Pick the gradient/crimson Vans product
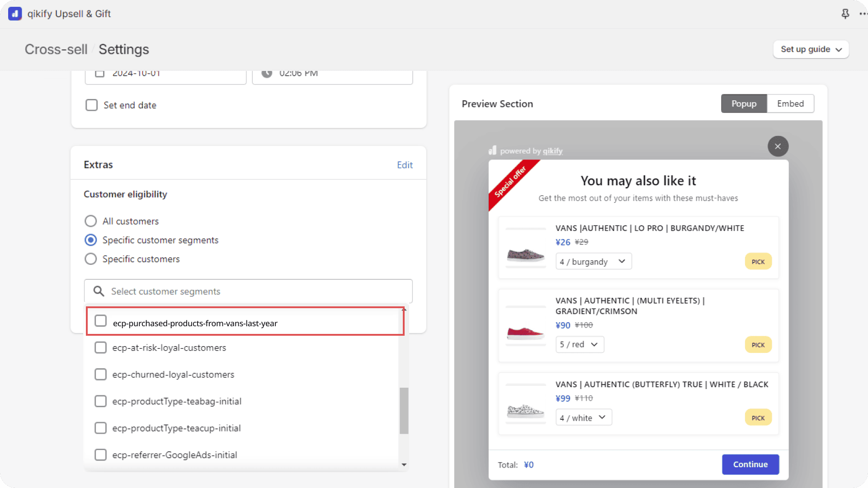Screen dimensions: 868x488 (x=758, y=345)
